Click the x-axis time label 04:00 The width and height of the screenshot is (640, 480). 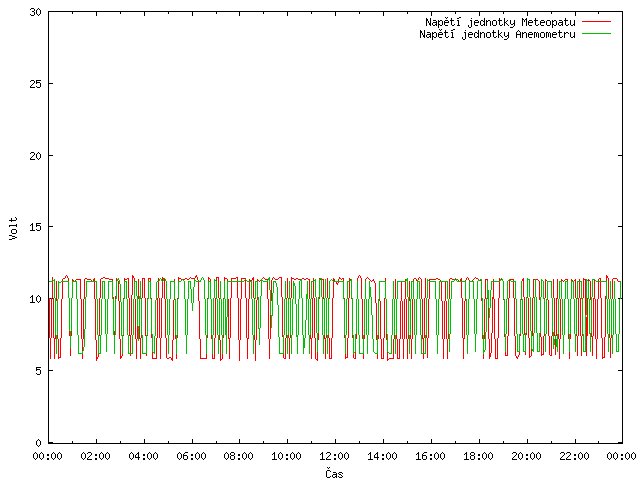[x=143, y=456]
